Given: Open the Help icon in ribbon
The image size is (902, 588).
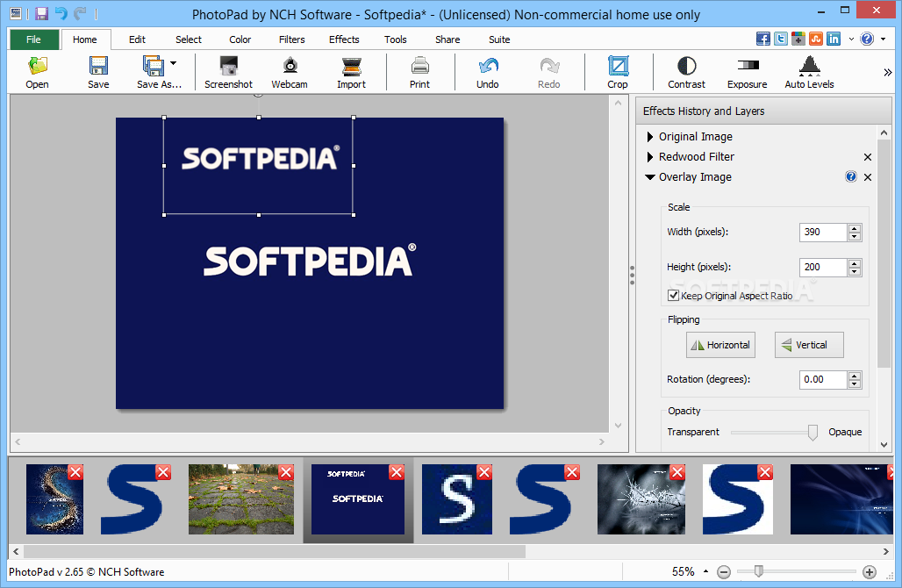Looking at the screenshot, I should tap(867, 39).
